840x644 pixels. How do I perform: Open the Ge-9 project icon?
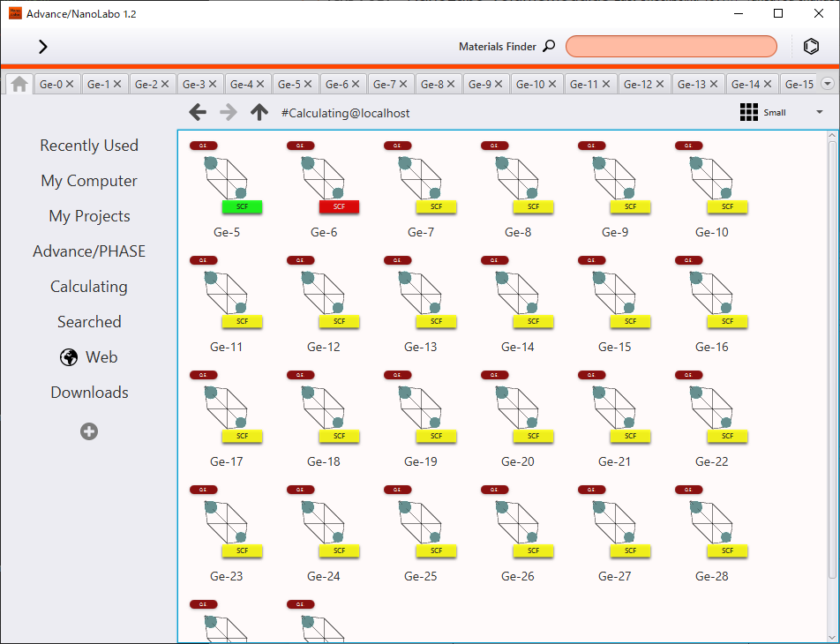(614, 178)
